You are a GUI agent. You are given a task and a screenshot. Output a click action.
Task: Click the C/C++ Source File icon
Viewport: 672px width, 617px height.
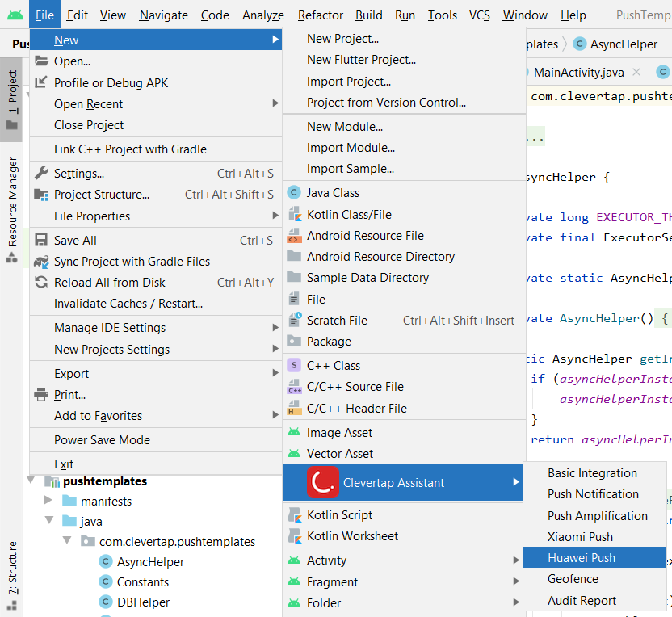(294, 387)
